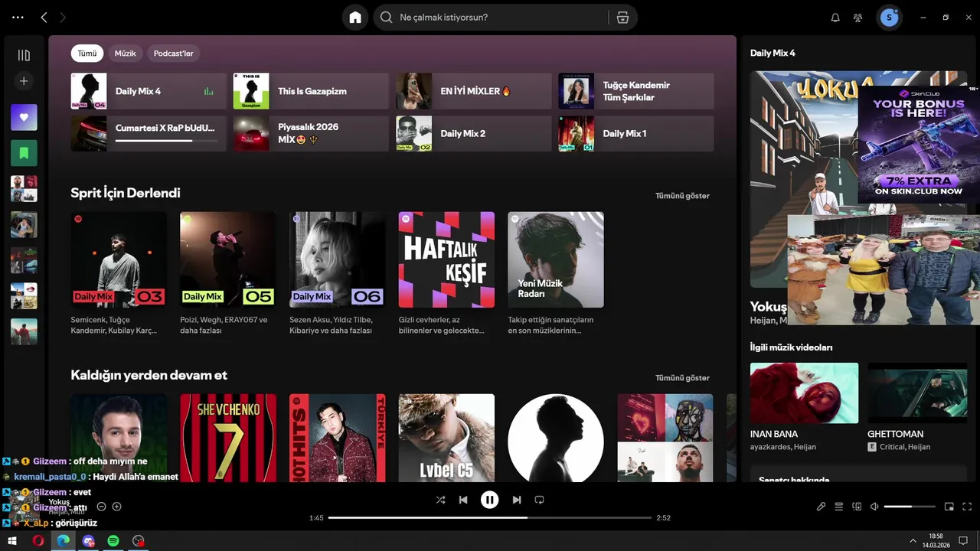Open Microsoft Edge from the taskbar
This screenshot has height=551, width=980.
(63, 541)
